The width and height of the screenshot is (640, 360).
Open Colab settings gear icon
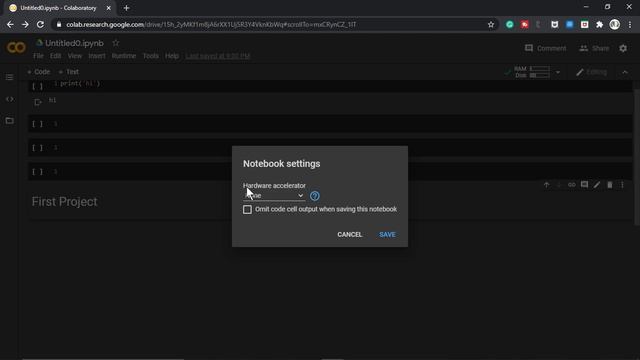pyautogui.click(x=623, y=48)
